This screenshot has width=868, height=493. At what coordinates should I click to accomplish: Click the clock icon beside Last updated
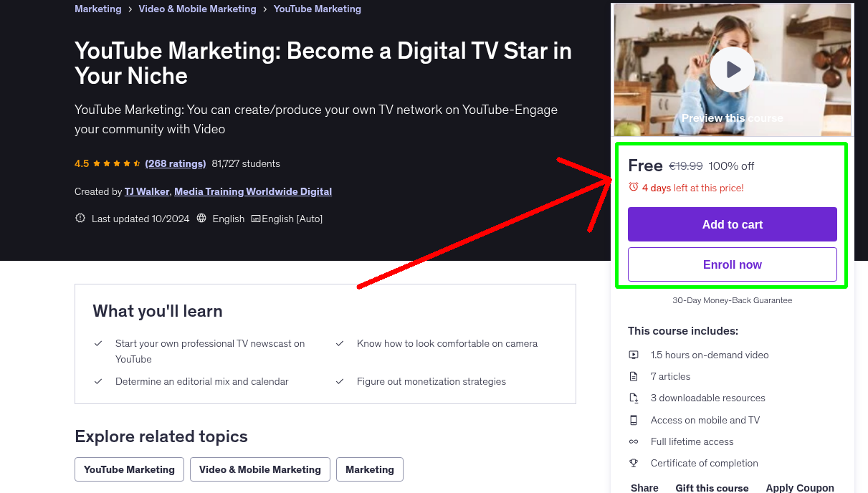(x=80, y=218)
